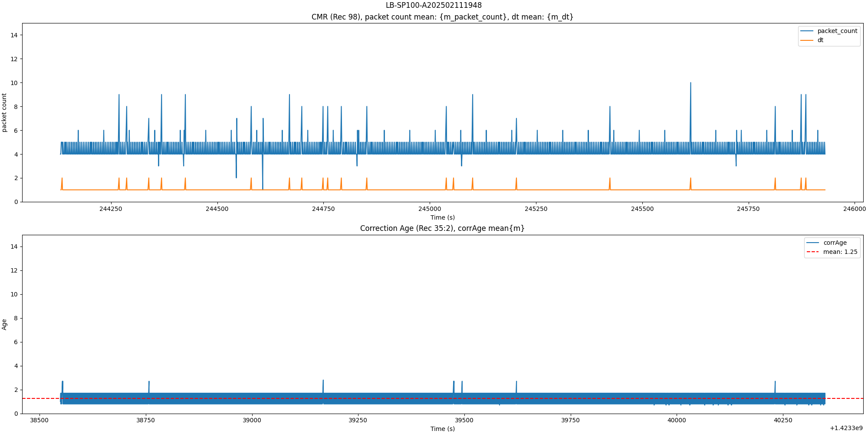Click the dt spike near time 245610
This screenshot has width=868, height=434.
[x=690, y=179]
